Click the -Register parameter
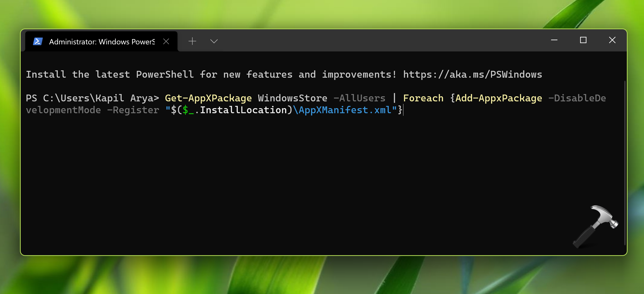The width and height of the screenshot is (644, 294). 133,110
